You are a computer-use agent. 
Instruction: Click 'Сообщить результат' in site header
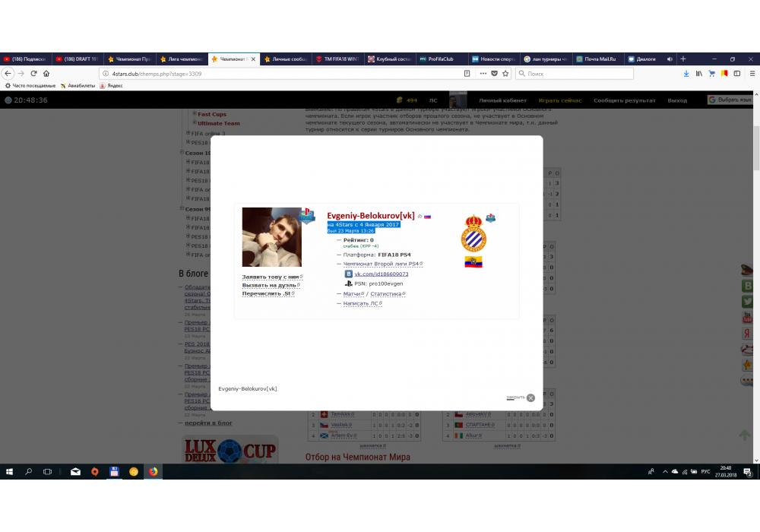coord(624,100)
